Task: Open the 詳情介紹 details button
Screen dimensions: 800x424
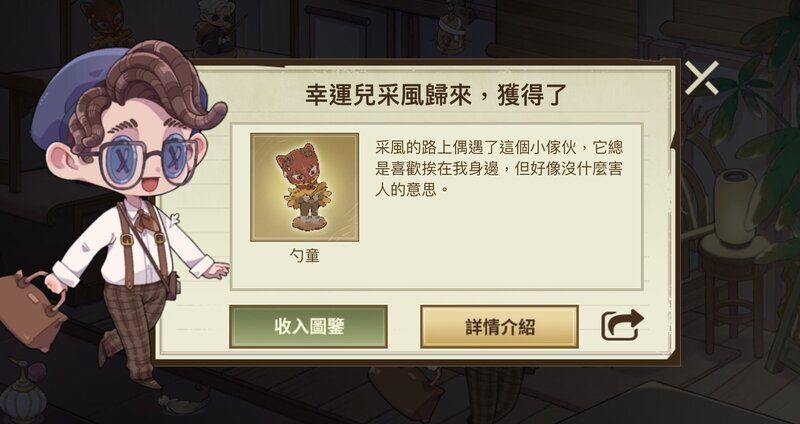Action: [499, 327]
